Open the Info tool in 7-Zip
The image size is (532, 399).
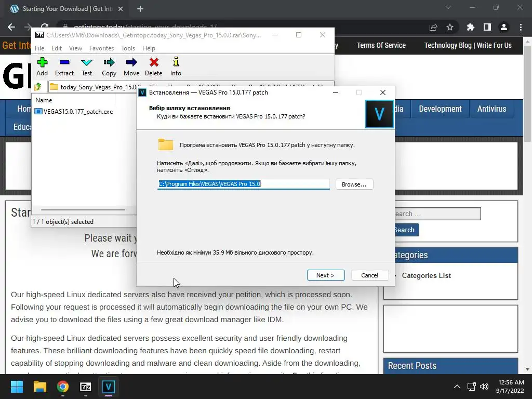coord(176,66)
